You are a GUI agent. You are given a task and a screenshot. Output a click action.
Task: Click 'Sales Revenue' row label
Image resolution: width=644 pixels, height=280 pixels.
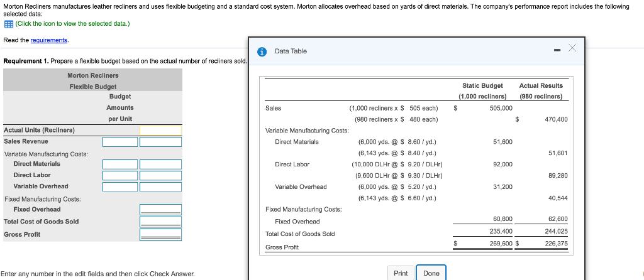[26, 141]
